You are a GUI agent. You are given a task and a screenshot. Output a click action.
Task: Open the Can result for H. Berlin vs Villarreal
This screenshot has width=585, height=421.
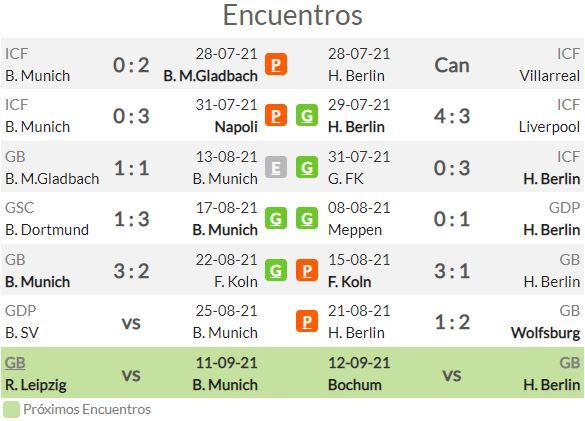point(452,65)
